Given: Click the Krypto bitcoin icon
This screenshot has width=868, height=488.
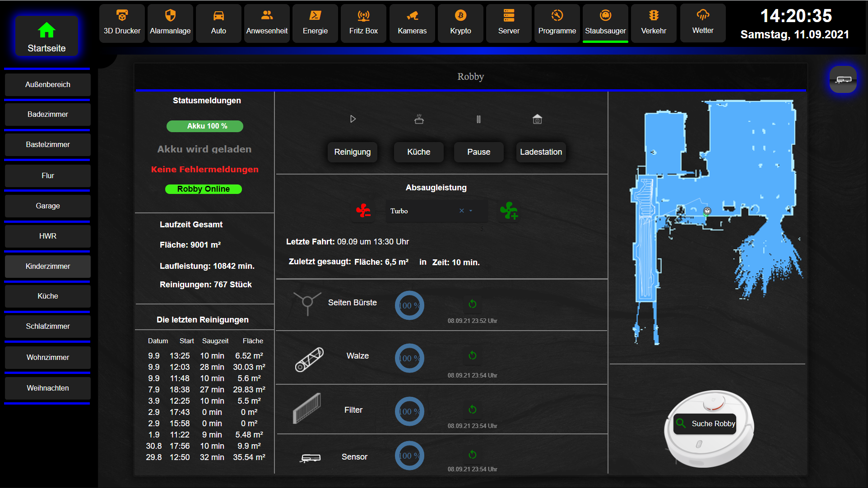Looking at the screenshot, I should coord(460,16).
